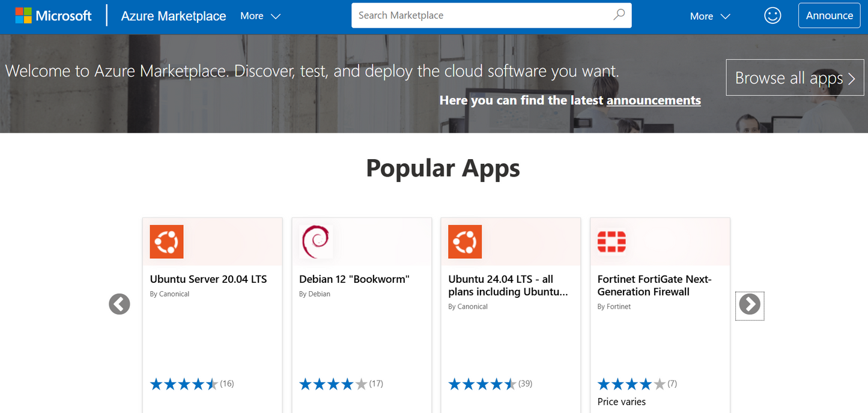
Task: Expand the left More dropdown
Action: click(x=260, y=16)
